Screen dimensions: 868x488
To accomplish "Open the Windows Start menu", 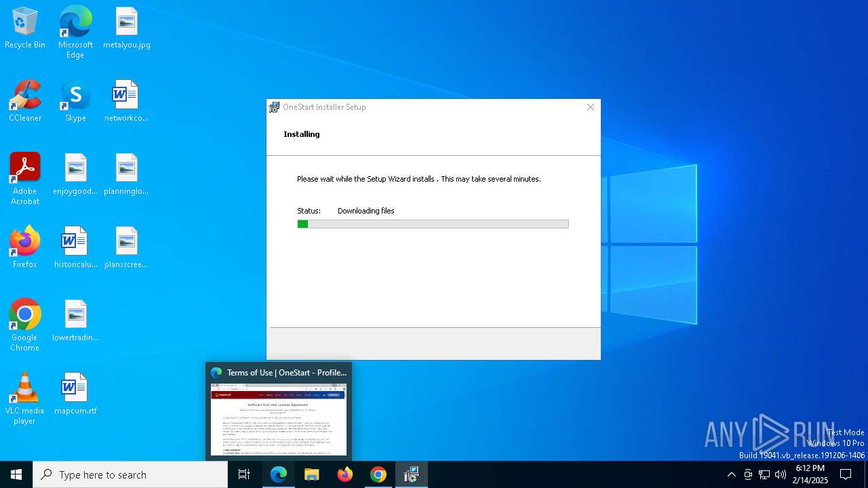I will tap(16, 474).
